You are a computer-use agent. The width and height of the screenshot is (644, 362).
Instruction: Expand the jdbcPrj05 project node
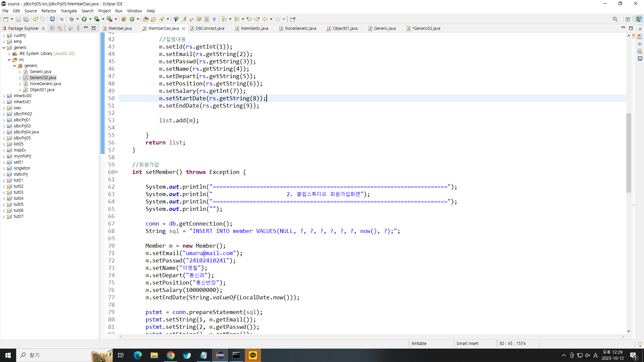click(4, 138)
